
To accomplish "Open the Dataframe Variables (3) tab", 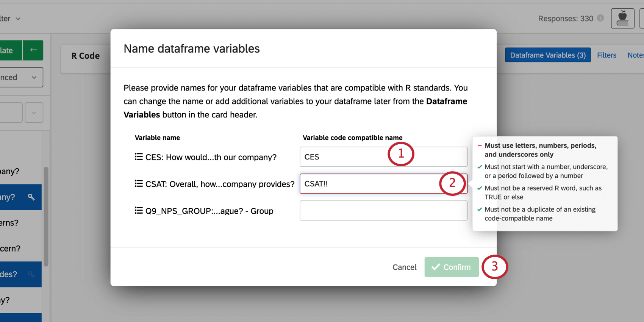I will tap(547, 55).
